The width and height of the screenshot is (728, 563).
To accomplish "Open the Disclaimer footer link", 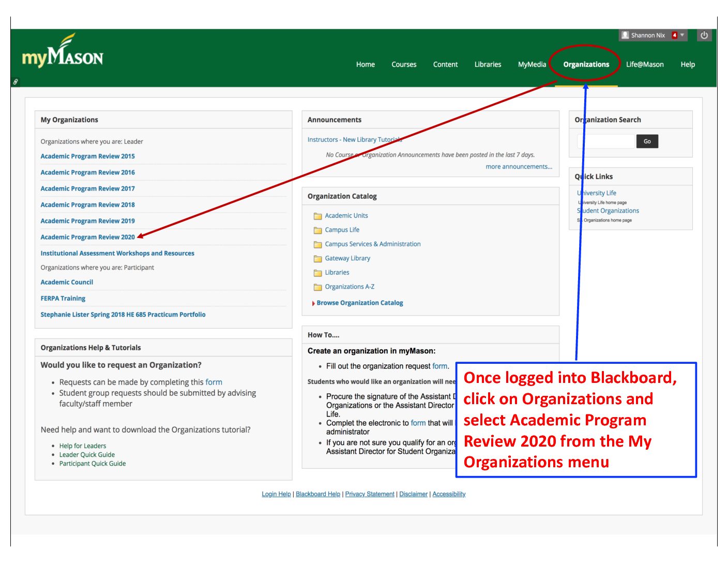I will pyautogui.click(x=414, y=494).
